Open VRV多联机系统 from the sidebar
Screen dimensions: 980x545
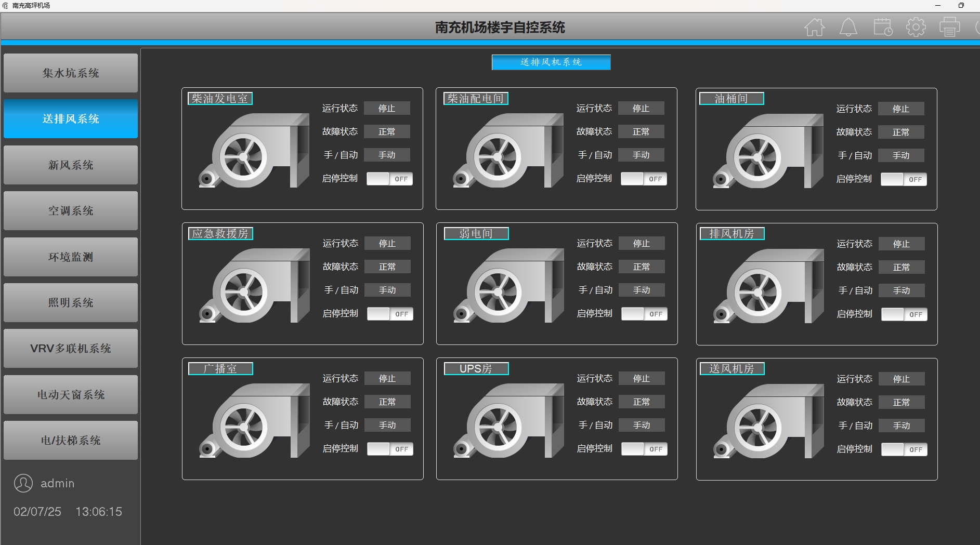click(71, 349)
